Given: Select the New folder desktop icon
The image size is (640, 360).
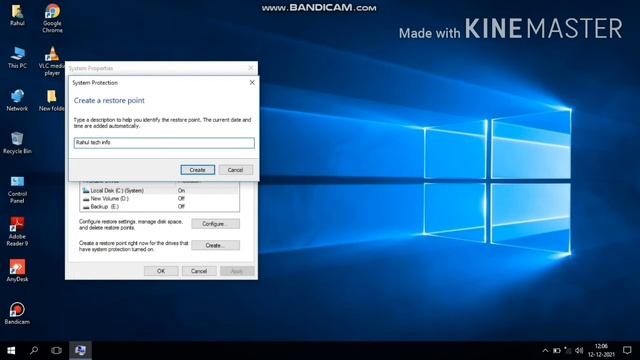Looking at the screenshot, I should 52,100.
